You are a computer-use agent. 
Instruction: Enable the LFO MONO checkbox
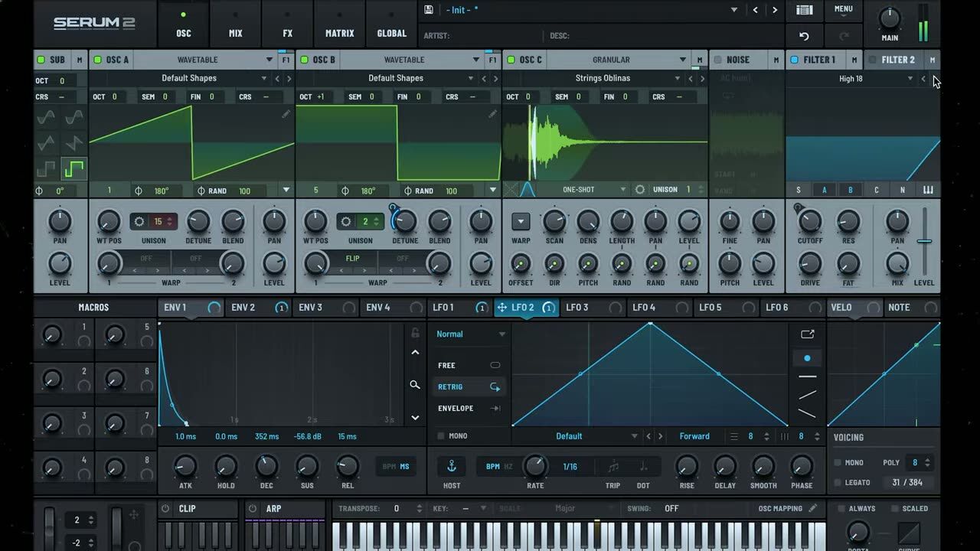click(440, 436)
